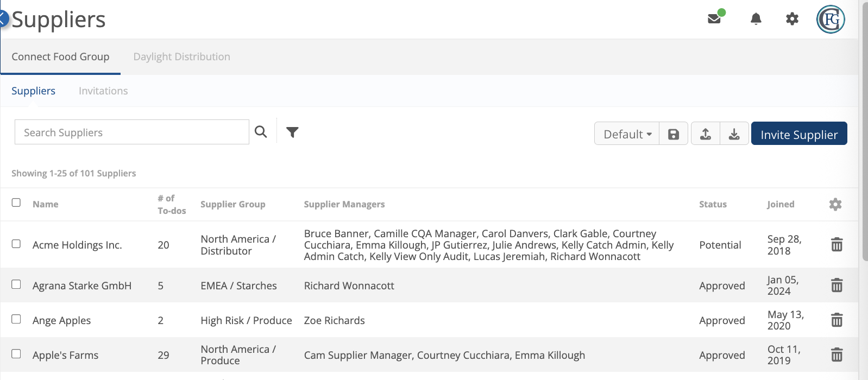Check the Apple's Farms checkbox

click(x=16, y=353)
